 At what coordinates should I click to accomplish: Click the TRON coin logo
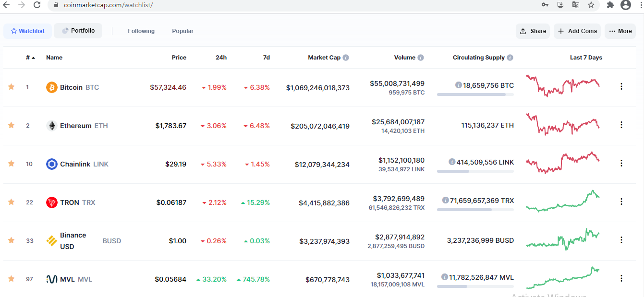52,202
